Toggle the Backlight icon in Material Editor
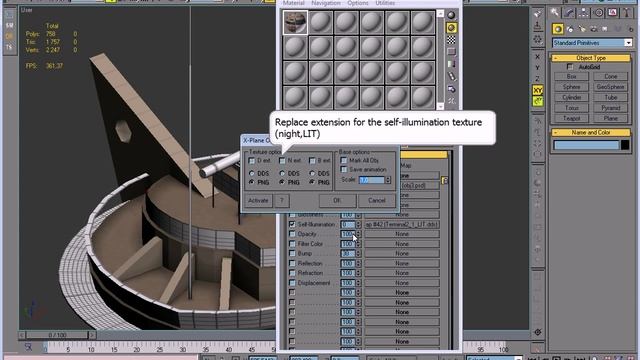Viewport: 640px width, 360px height. pyautogui.click(x=451, y=28)
